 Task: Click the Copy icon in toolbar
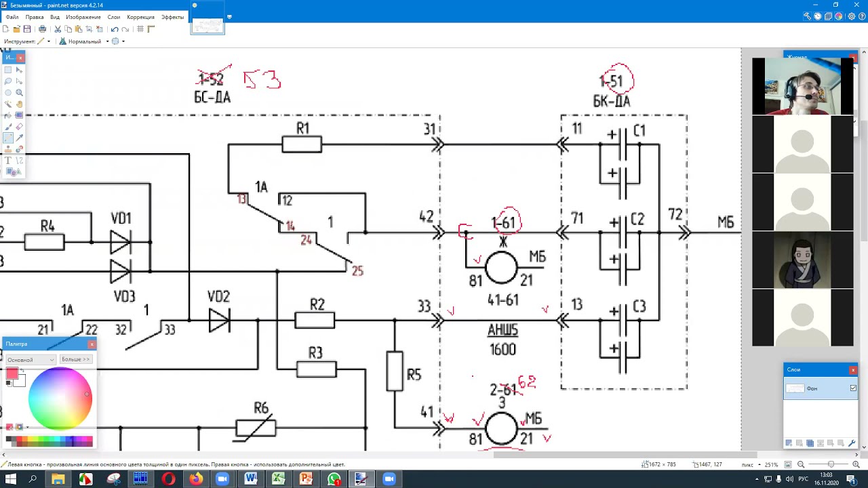pos(68,29)
